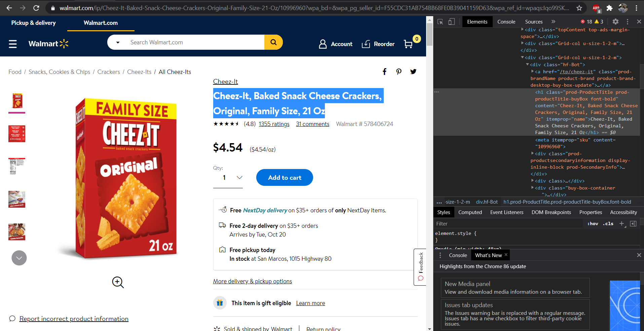Open 1355 ratings link
Image resolution: width=644 pixels, height=331 pixels.
[x=274, y=124]
